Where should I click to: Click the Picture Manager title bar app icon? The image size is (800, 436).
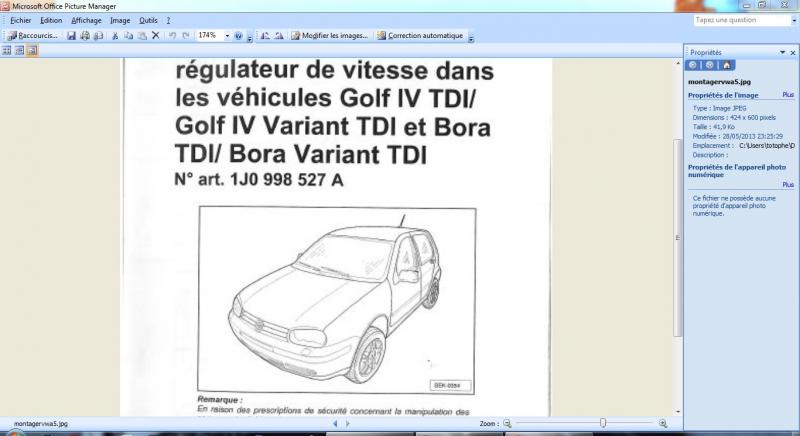[x=5, y=6]
